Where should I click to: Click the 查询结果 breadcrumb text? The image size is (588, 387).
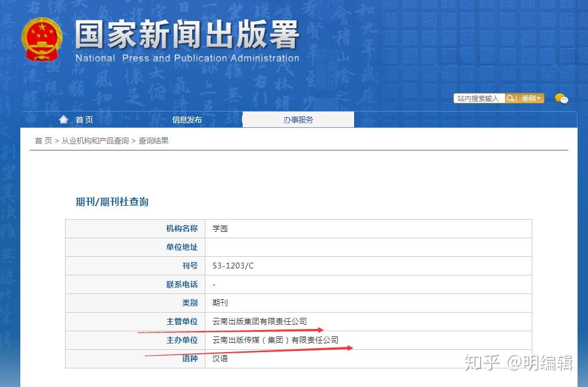pos(153,141)
